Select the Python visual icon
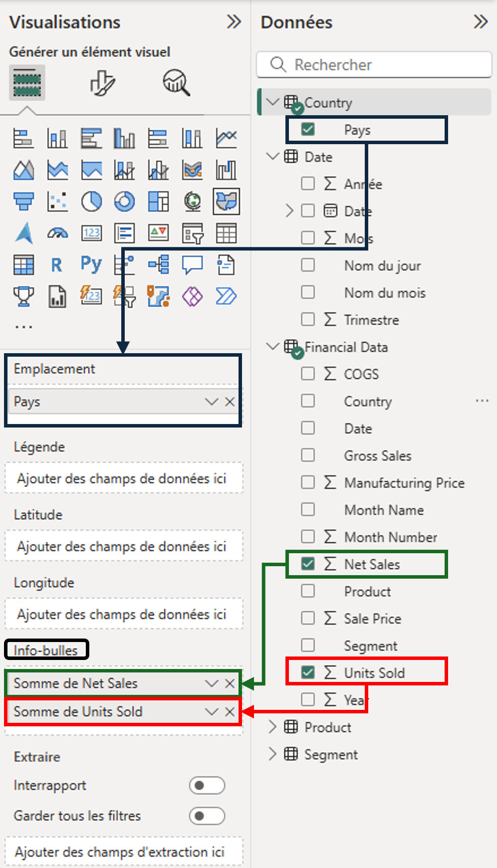The height and width of the screenshot is (868, 497). tap(91, 264)
